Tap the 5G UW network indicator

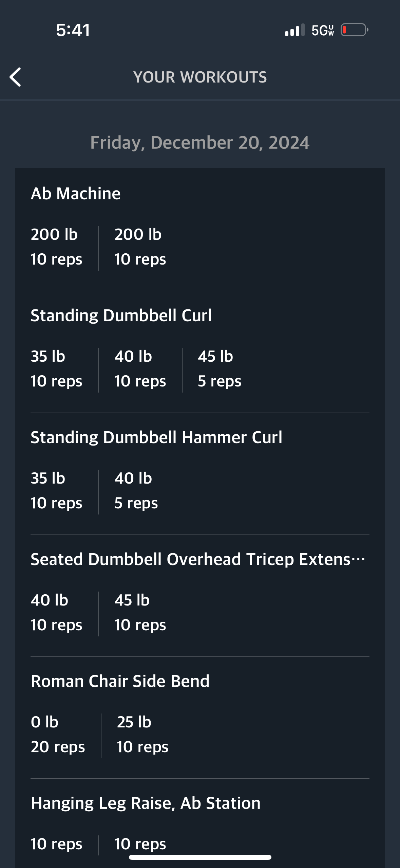pos(323,30)
